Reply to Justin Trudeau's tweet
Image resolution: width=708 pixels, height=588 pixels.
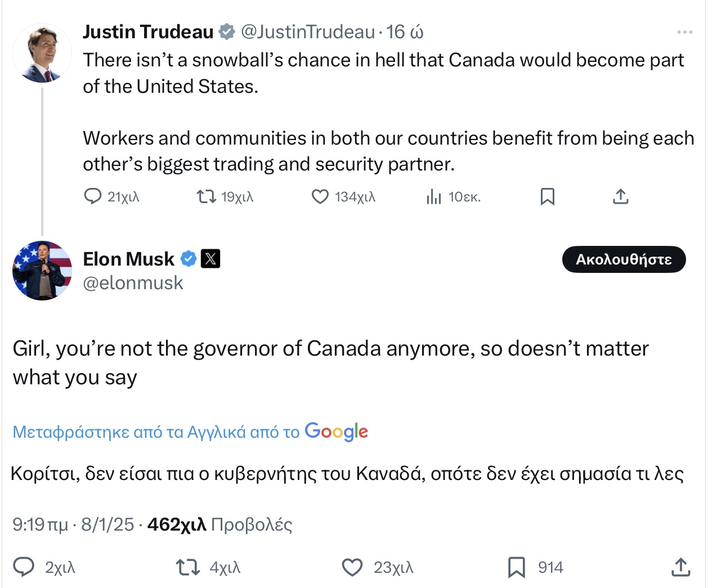click(x=93, y=196)
